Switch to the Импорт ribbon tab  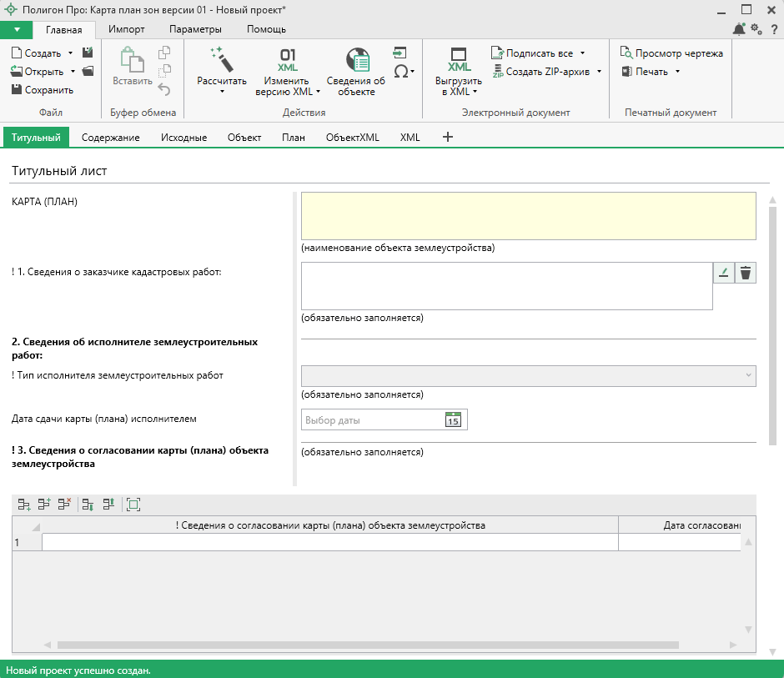pyautogui.click(x=127, y=29)
